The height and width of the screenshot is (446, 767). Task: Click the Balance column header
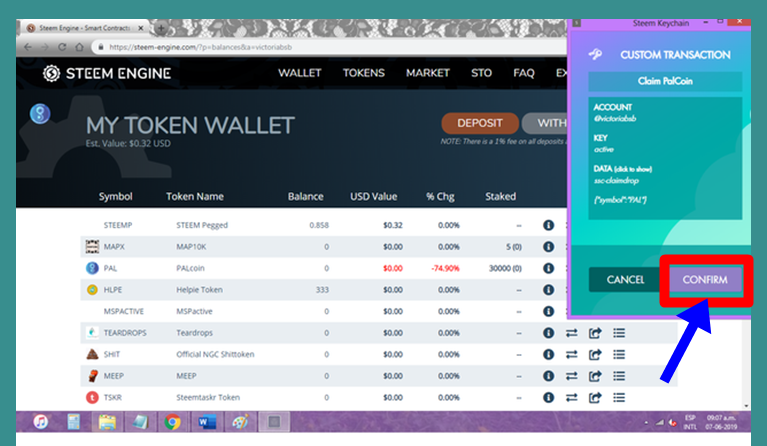(x=305, y=197)
